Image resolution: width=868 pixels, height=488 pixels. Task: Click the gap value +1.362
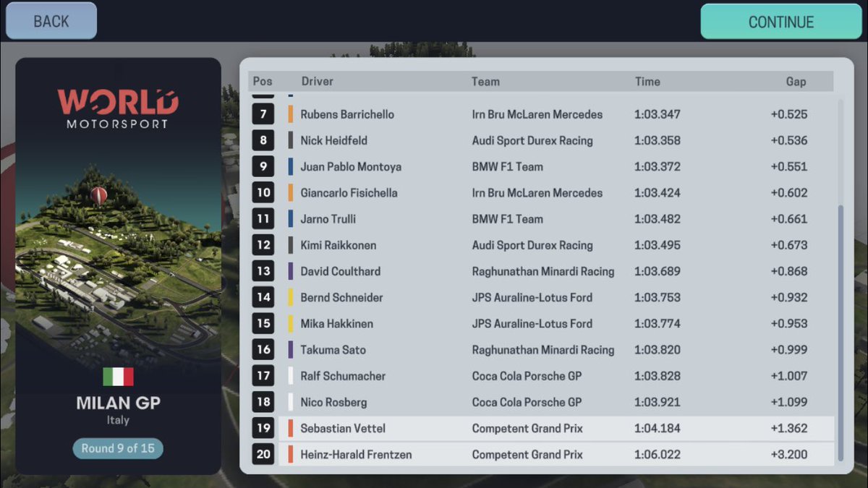pyautogui.click(x=789, y=428)
